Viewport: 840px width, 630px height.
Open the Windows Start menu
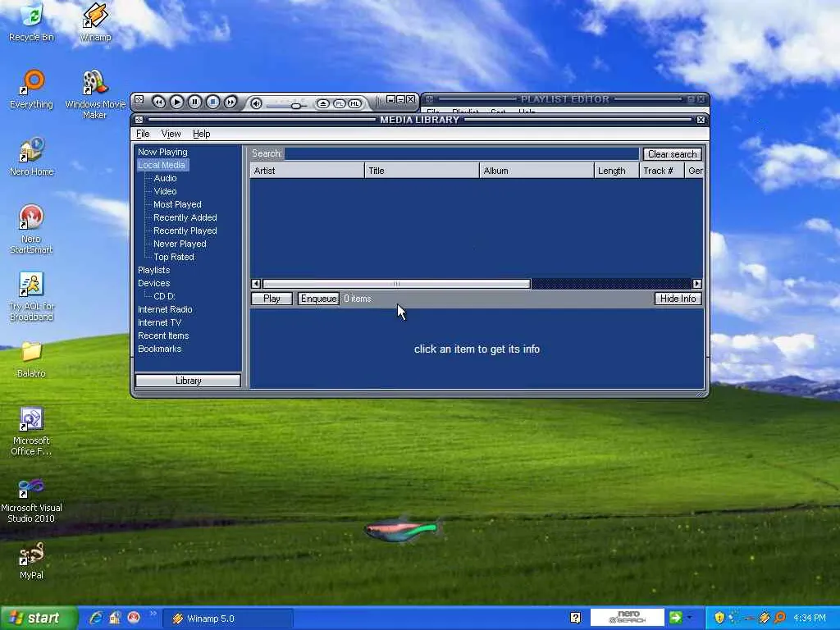tap(39, 619)
